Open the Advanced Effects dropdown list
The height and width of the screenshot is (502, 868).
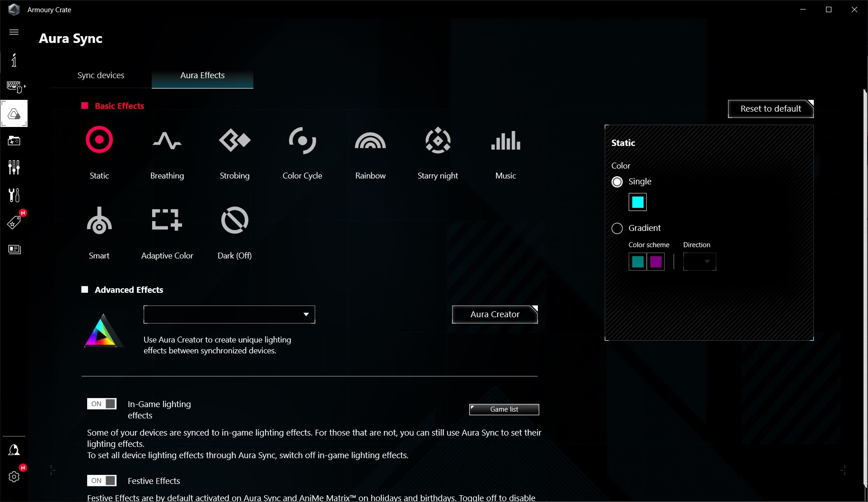(229, 314)
